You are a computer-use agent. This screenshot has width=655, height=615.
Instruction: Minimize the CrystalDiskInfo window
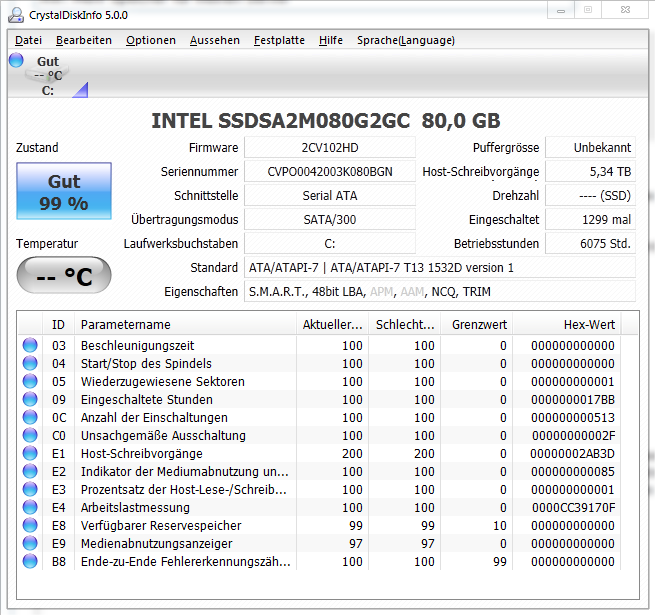(x=561, y=10)
